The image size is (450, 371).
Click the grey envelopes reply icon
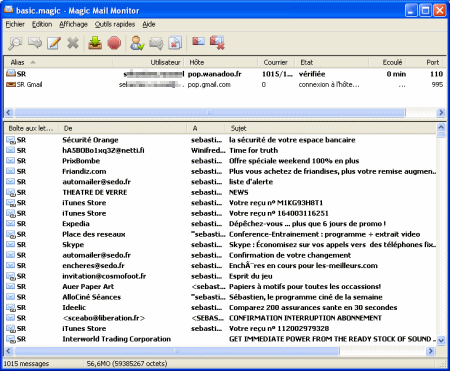click(156, 43)
